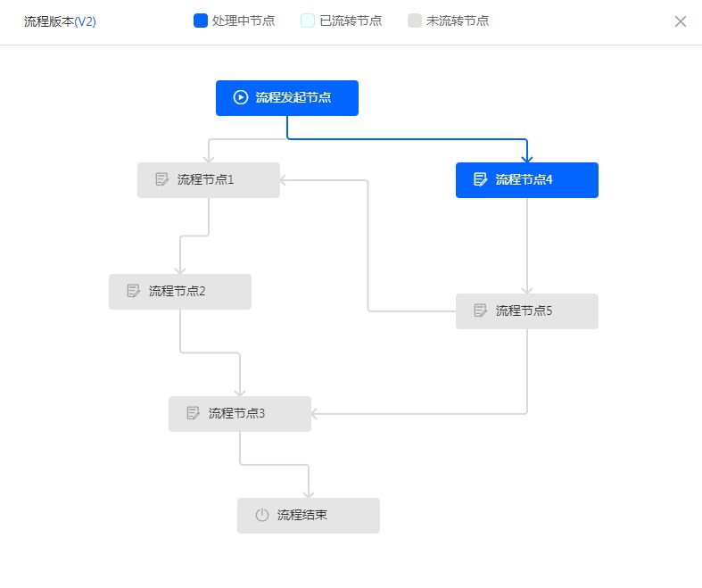Close the flow version dialog
This screenshot has height=588, width=702.
[x=680, y=21]
